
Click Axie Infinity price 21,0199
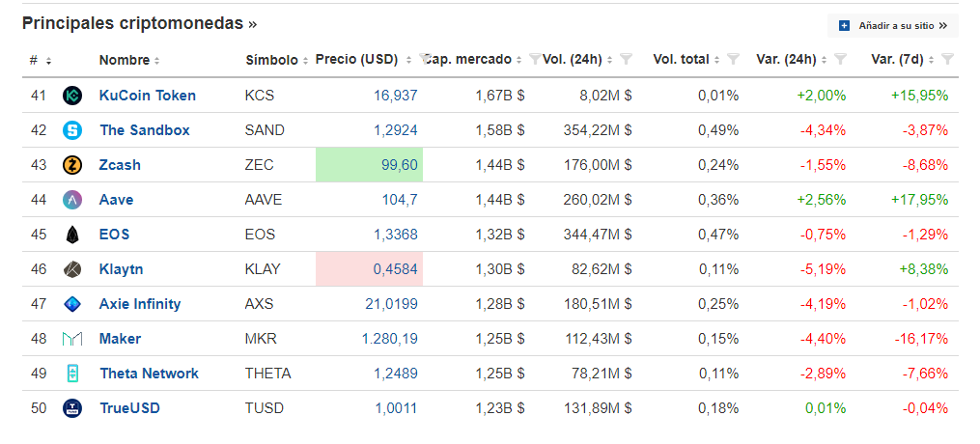click(392, 304)
